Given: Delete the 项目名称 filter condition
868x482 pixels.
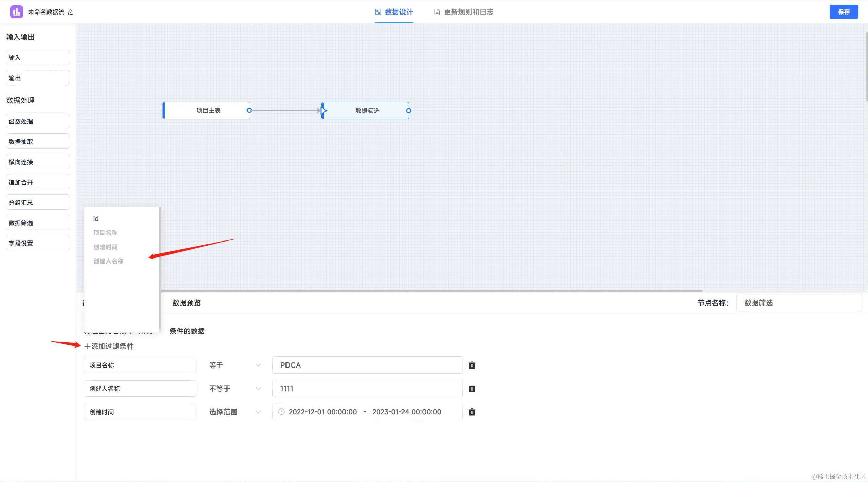Looking at the screenshot, I should point(472,365).
